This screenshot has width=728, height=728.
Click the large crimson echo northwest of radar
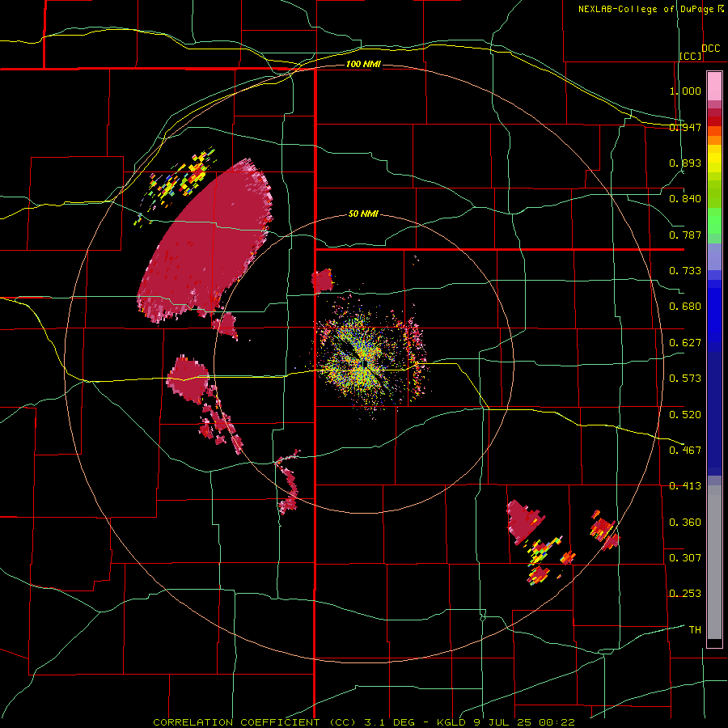(x=206, y=241)
